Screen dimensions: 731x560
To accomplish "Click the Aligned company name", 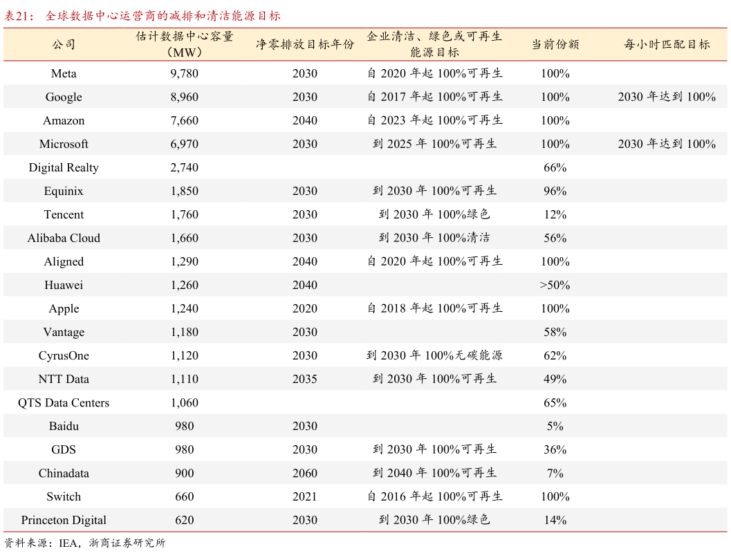I will tap(64, 262).
